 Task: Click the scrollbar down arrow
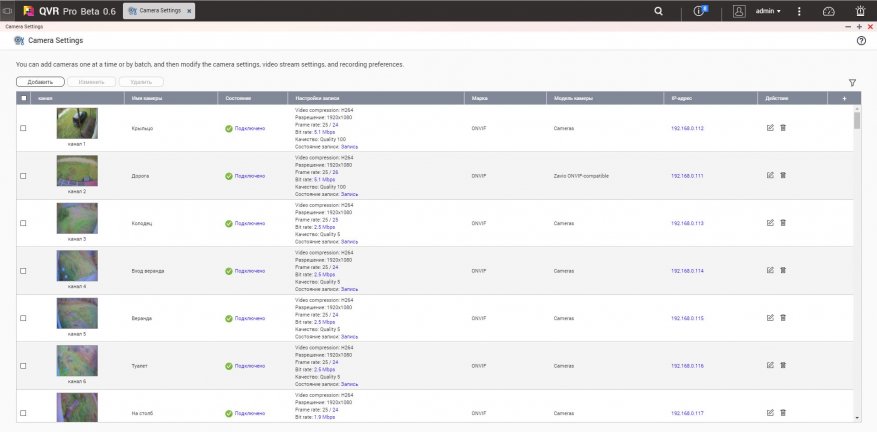pos(857,417)
